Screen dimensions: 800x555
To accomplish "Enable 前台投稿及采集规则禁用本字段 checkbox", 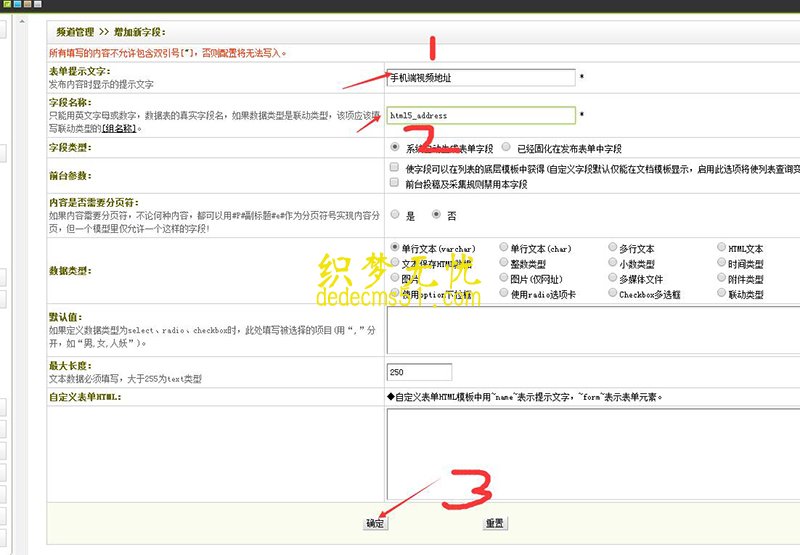I will [x=394, y=182].
